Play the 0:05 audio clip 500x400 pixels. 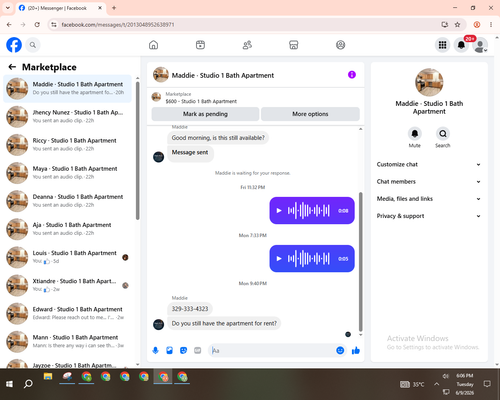[279, 259]
